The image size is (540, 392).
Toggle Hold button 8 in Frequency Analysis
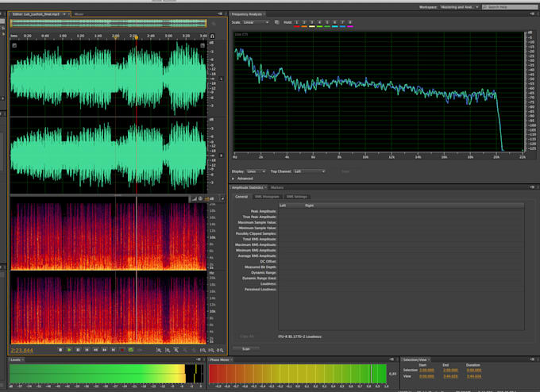point(349,22)
